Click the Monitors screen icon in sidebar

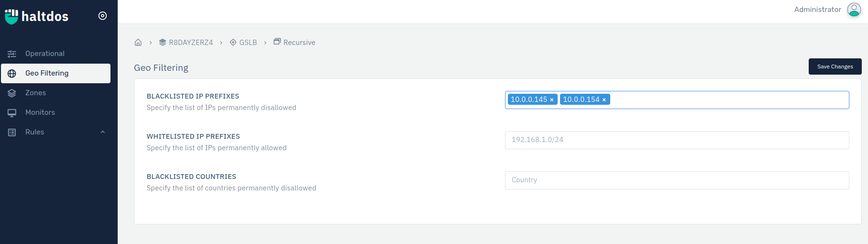(12, 112)
